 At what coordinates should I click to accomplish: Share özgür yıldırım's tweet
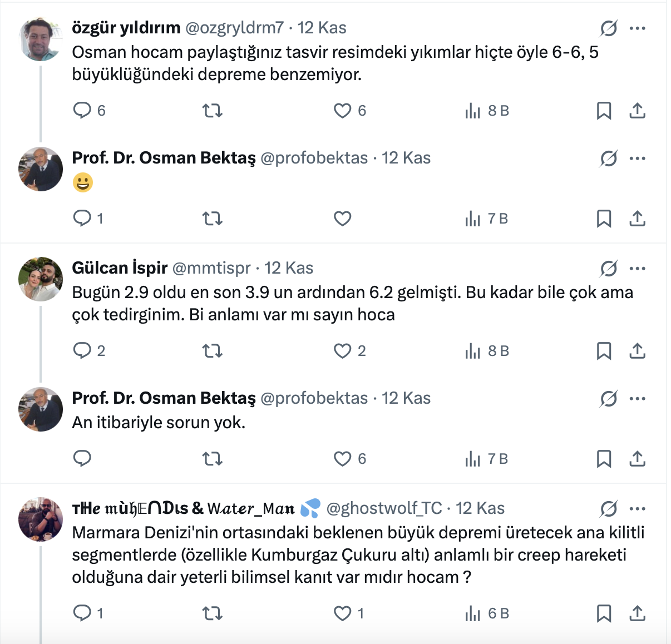pos(637,111)
